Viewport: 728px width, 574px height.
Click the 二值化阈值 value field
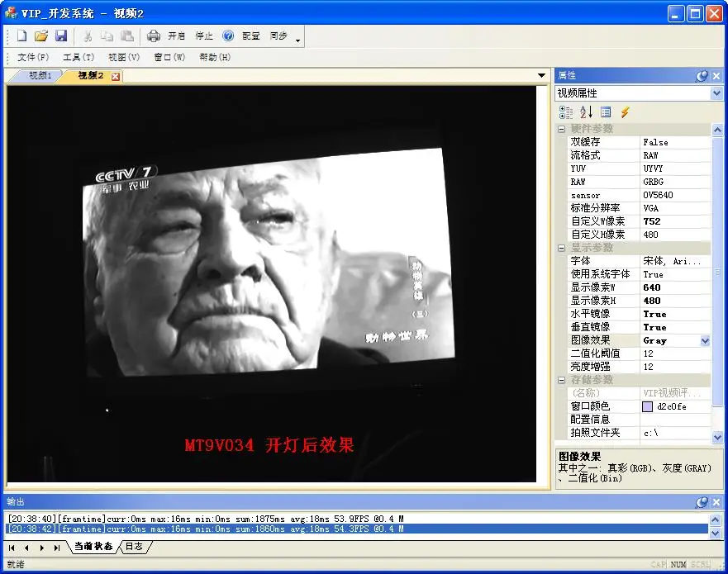tap(676, 353)
